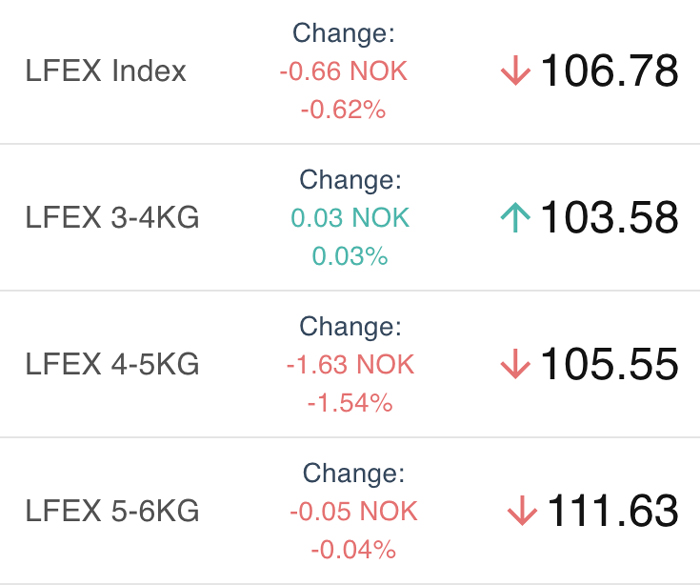Image resolution: width=700 pixels, height=585 pixels.
Task: Click the -0.05 NOK change value
Action: (x=354, y=510)
